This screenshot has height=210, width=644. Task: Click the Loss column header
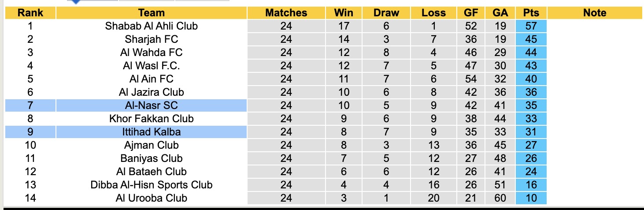433,13
